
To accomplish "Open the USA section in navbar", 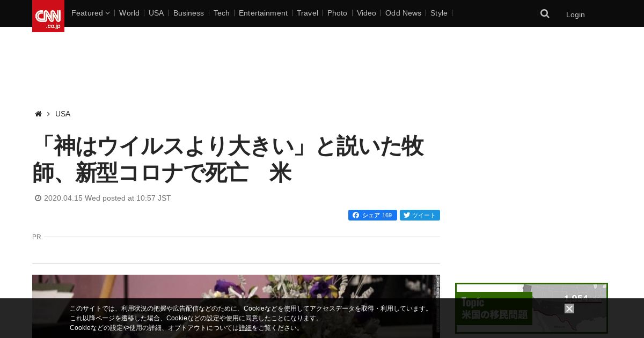I will [156, 13].
